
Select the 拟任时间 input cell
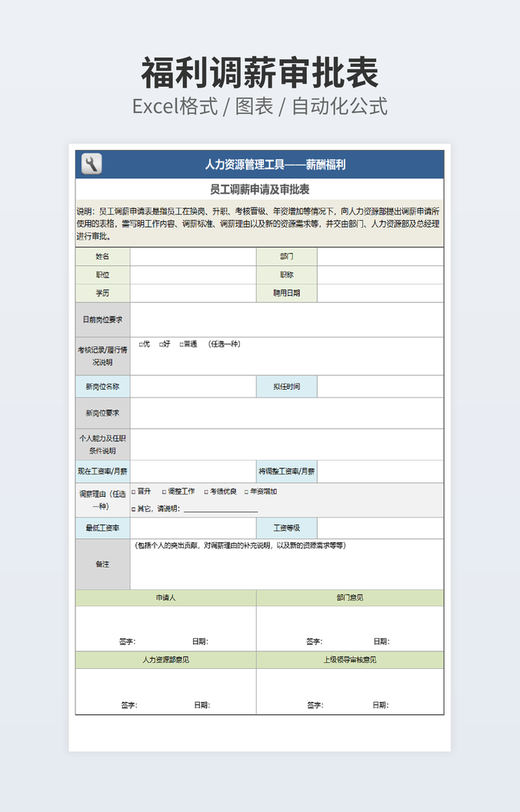pos(380,387)
